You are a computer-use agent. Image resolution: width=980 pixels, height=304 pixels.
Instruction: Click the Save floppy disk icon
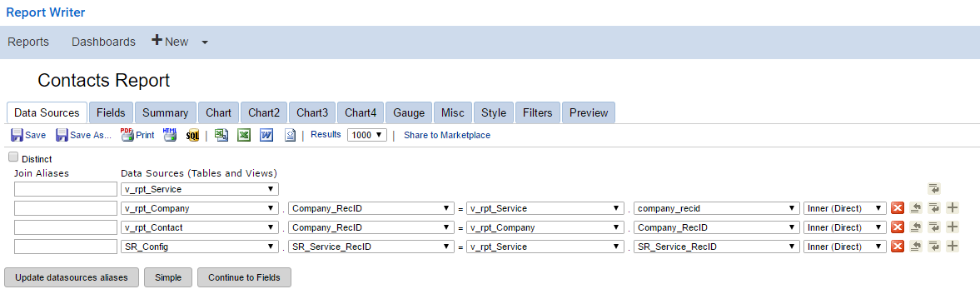(x=17, y=135)
